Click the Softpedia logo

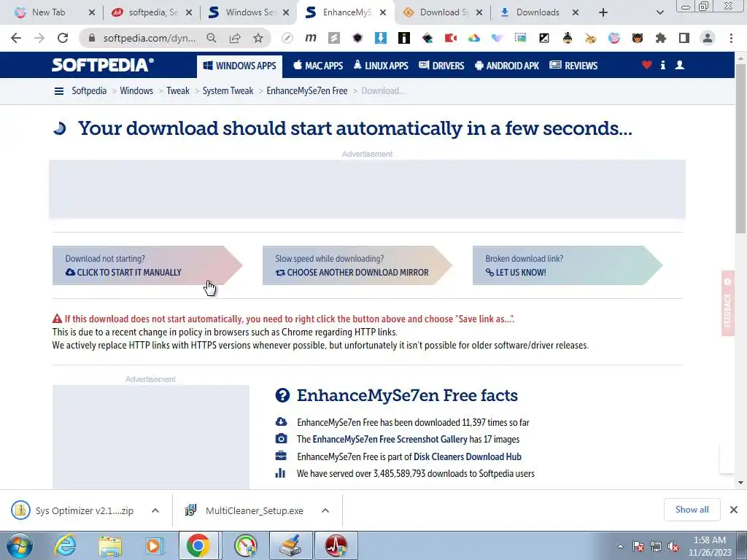(102, 65)
